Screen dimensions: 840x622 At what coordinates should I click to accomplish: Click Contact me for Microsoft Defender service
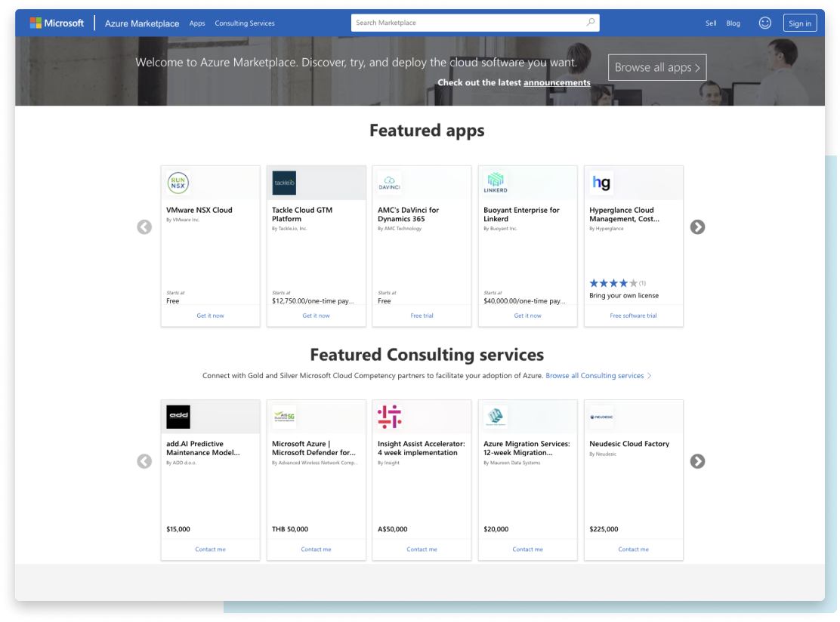tap(316, 550)
